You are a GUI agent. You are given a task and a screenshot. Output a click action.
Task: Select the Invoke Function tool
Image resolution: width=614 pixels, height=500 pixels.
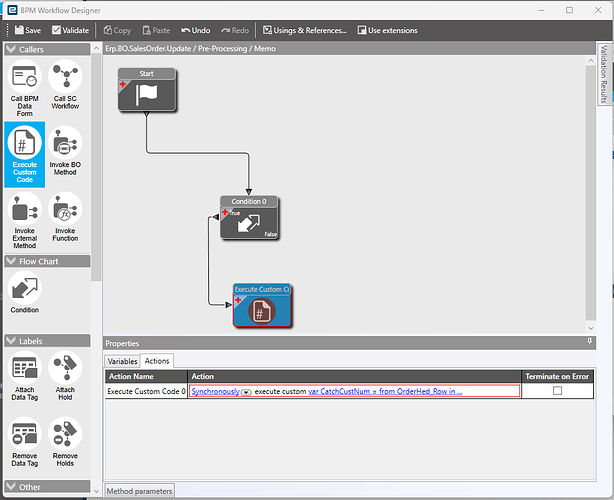tap(65, 217)
